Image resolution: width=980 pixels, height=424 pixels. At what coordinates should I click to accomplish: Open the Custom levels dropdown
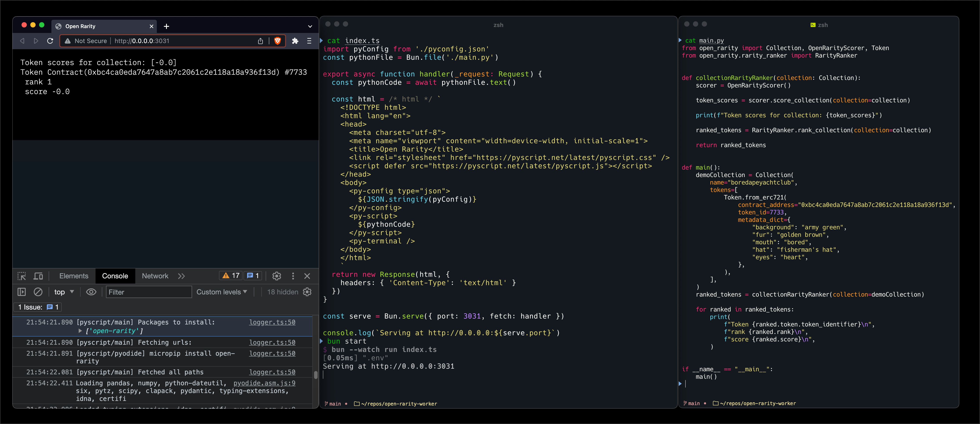click(x=222, y=292)
